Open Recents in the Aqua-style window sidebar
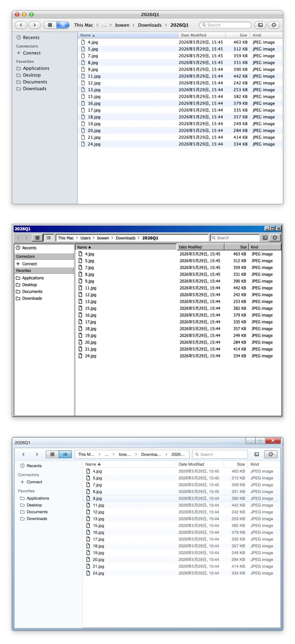 tap(28, 37)
